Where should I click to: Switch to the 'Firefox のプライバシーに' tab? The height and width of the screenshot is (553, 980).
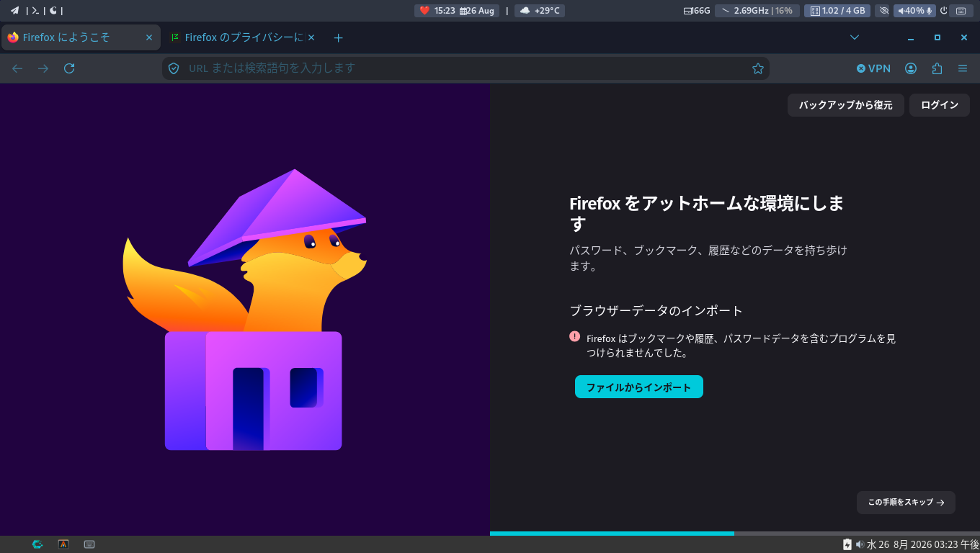tap(244, 37)
